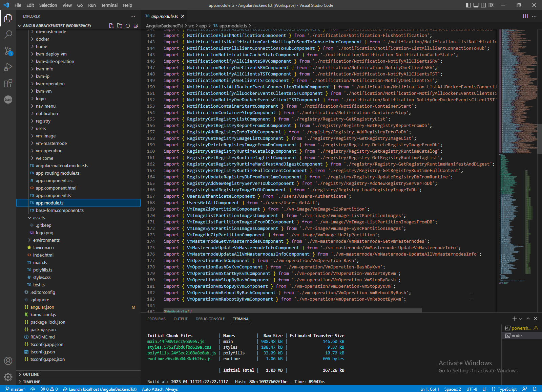
Task: Create a new file in the Explorer
Action: click(x=111, y=25)
